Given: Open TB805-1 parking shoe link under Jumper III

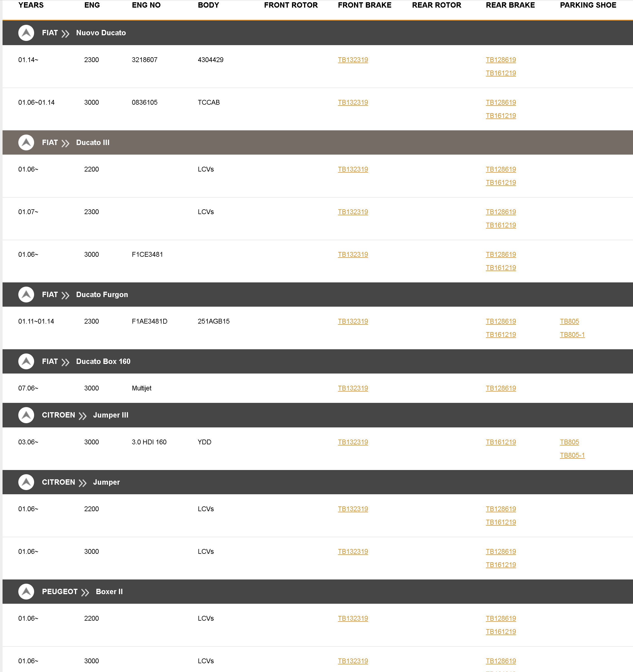Looking at the screenshot, I should point(572,455).
